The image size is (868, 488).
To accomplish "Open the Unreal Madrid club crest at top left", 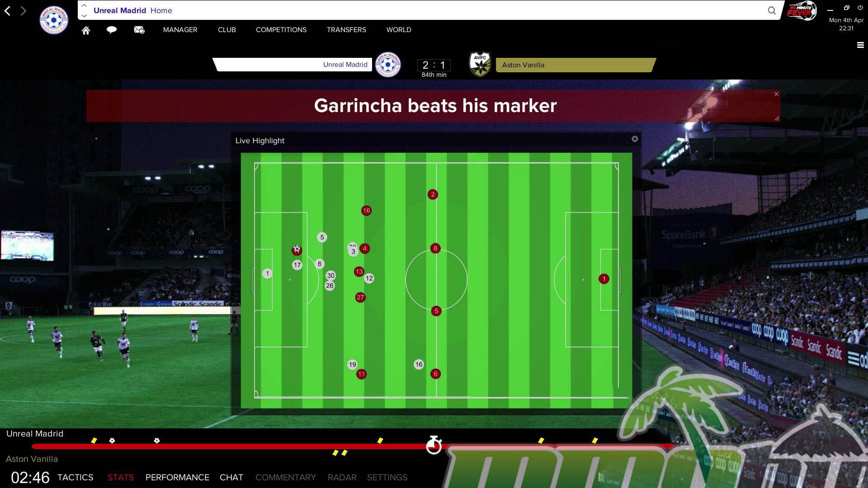I will click(x=54, y=20).
